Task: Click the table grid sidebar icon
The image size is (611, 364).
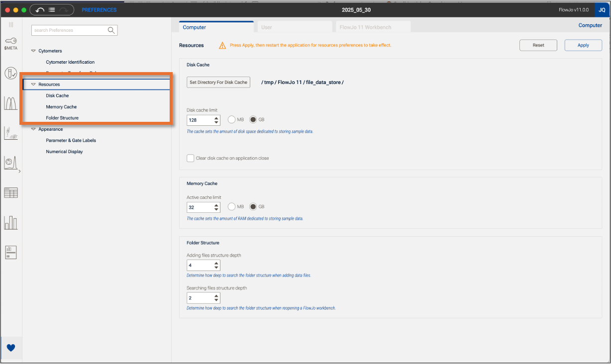Action: (x=11, y=192)
